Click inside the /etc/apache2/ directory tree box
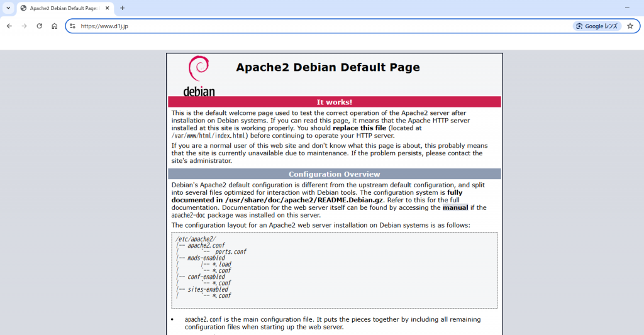The width and height of the screenshot is (644, 335). click(x=334, y=270)
